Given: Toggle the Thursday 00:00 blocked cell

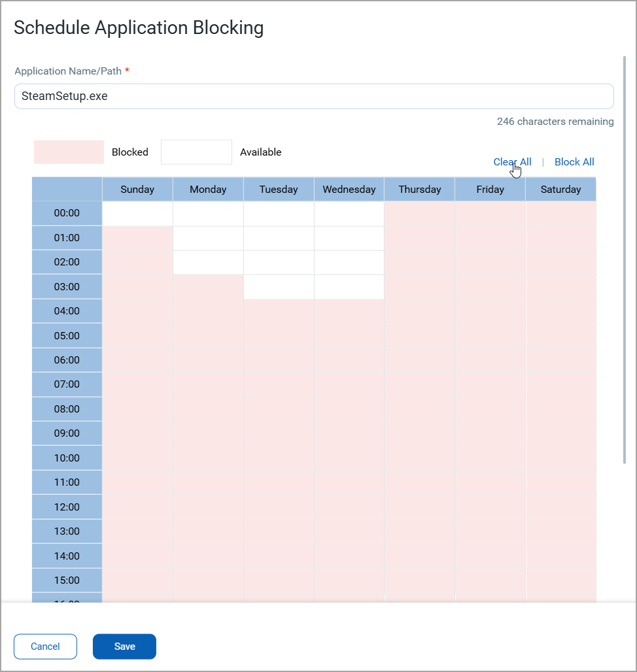Looking at the screenshot, I should 420,214.
